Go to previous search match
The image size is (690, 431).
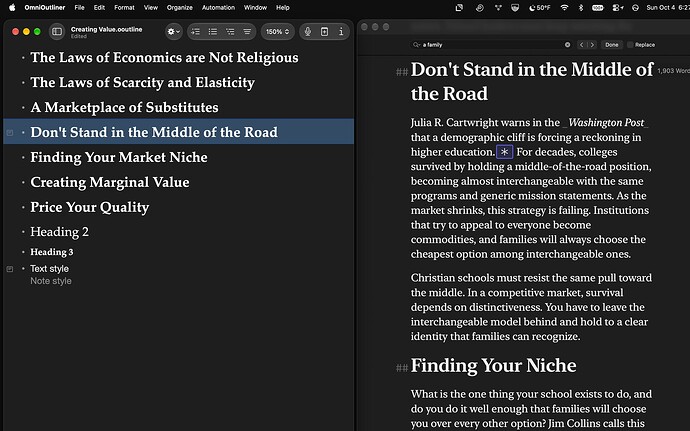(x=582, y=44)
